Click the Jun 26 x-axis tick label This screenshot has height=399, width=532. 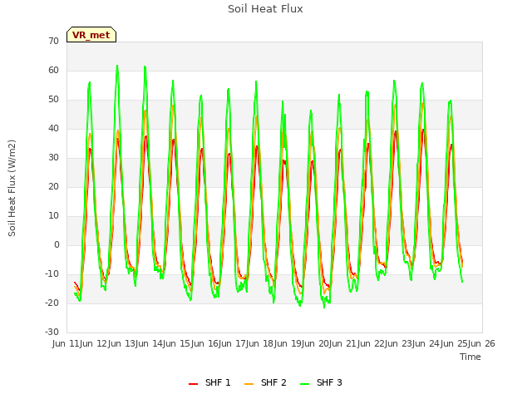[x=482, y=343]
